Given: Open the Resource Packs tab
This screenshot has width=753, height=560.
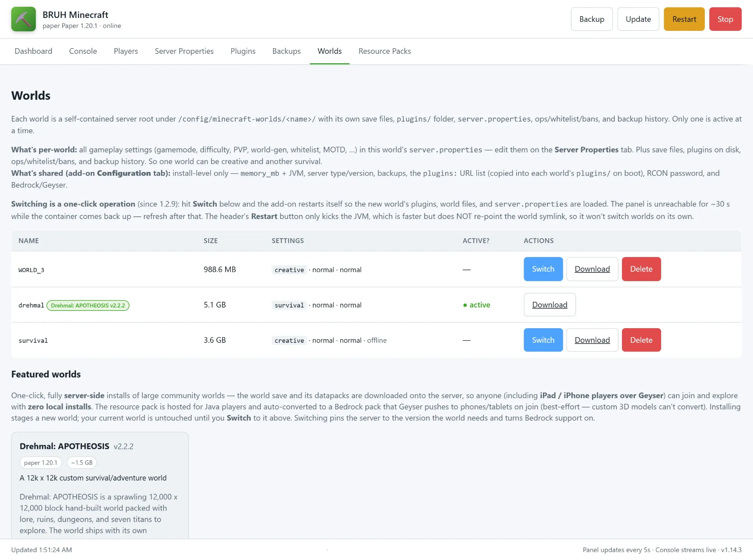Looking at the screenshot, I should (x=384, y=51).
